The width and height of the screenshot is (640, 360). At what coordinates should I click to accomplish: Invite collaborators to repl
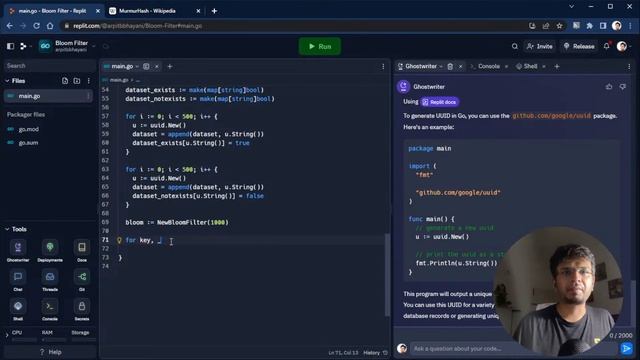pyautogui.click(x=540, y=47)
